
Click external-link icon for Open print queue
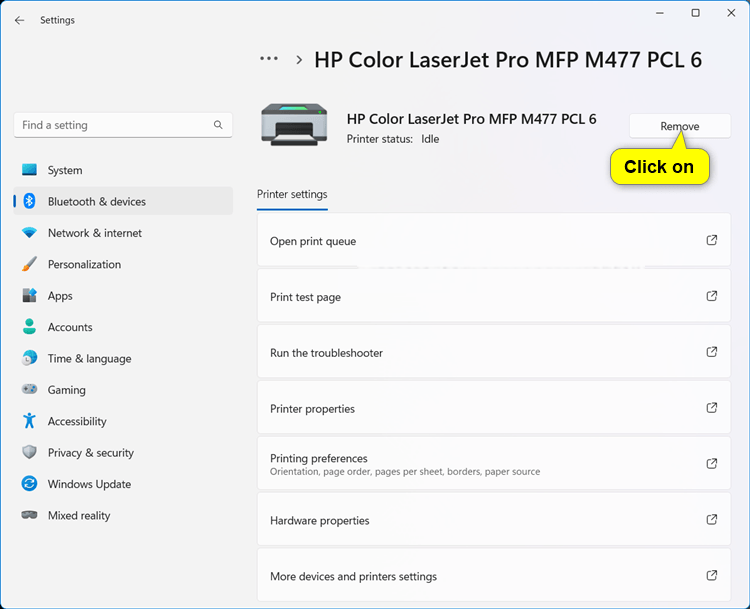[712, 240]
